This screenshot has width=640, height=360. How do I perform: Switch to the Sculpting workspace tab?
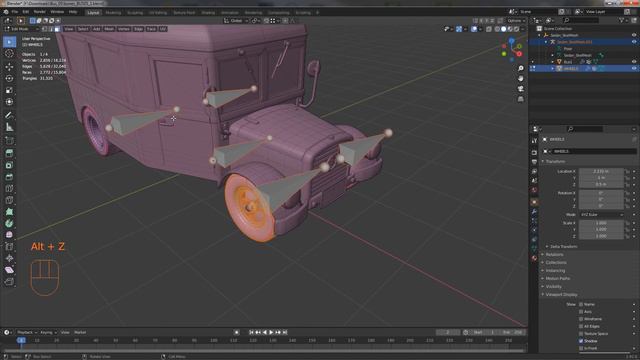135,13
